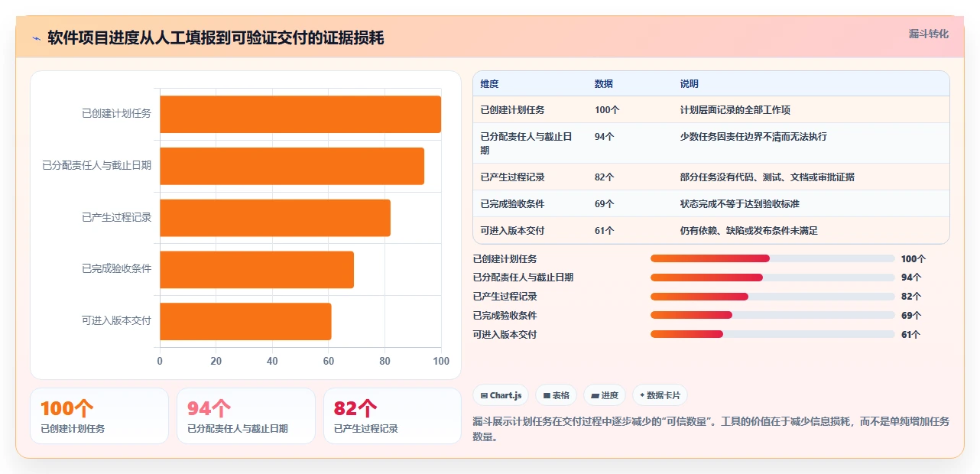Click the 已分配责任人与截止日期 bar in the chart
Screen dimensions: 980x474
(x=292, y=166)
